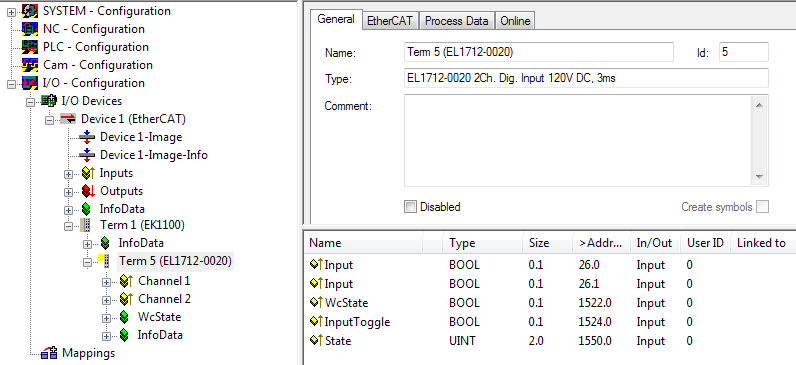This screenshot has width=796, height=365.
Task: Select Mappings in the tree
Action: coord(88,353)
